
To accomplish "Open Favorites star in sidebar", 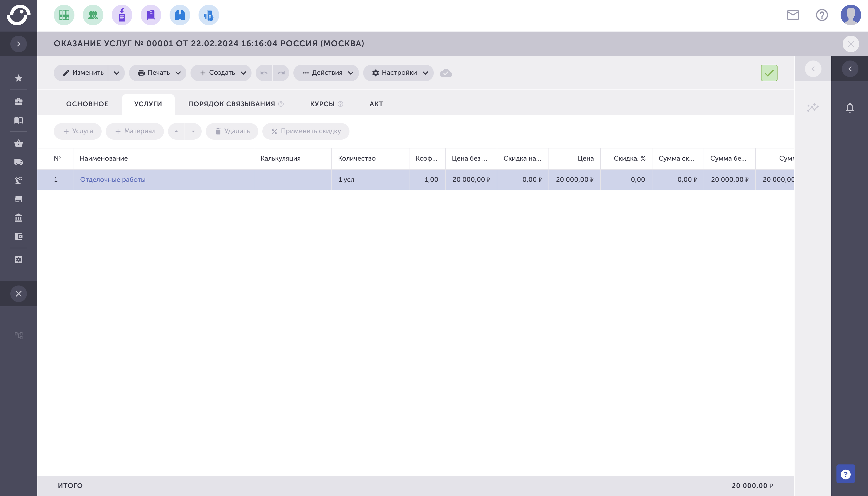I will tap(18, 78).
